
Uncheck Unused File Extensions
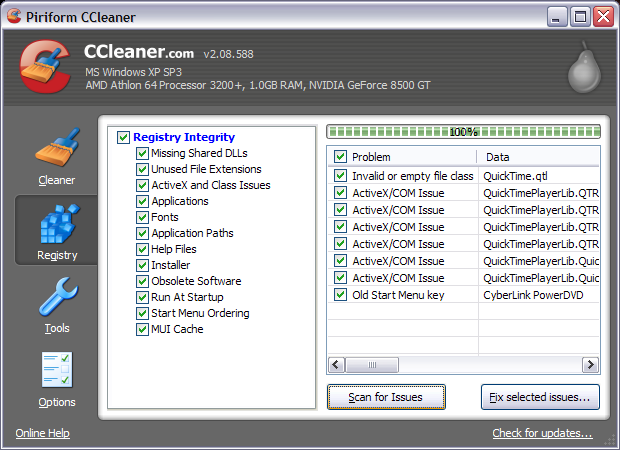[142, 169]
